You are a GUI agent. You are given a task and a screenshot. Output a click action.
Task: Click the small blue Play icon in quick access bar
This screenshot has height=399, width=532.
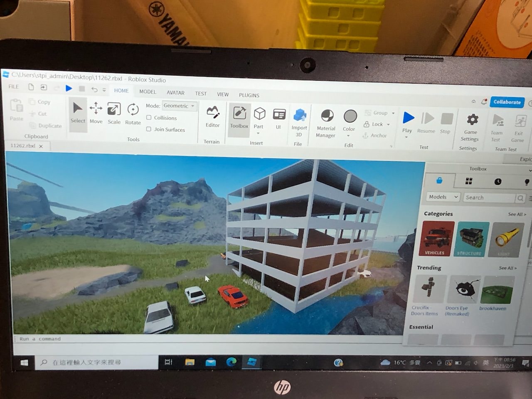coord(69,88)
